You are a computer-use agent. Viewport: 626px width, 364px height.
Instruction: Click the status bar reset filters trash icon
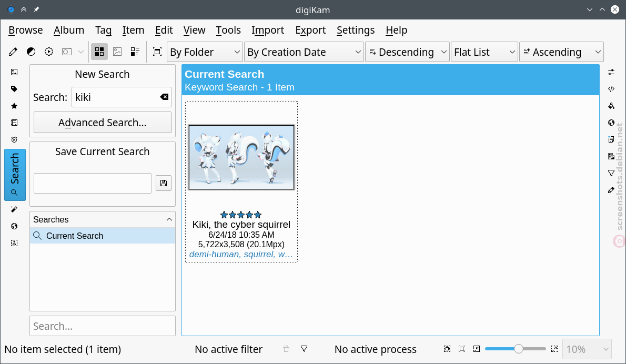point(286,349)
